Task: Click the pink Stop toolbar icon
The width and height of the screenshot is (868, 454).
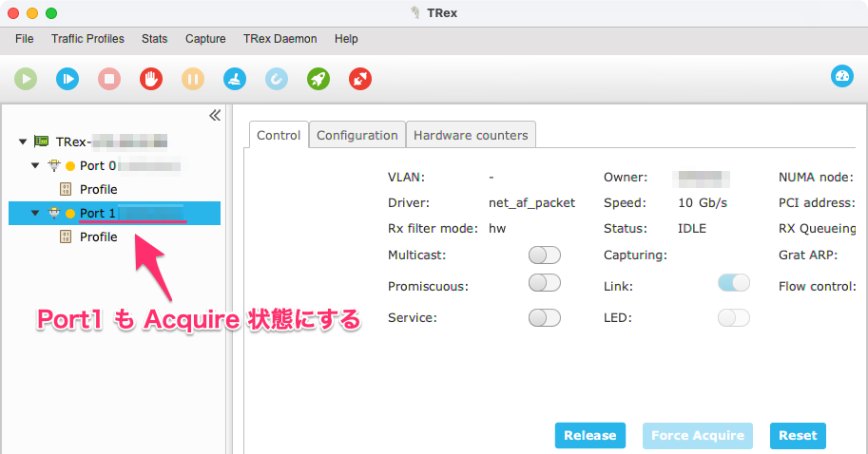Action: point(109,79)
